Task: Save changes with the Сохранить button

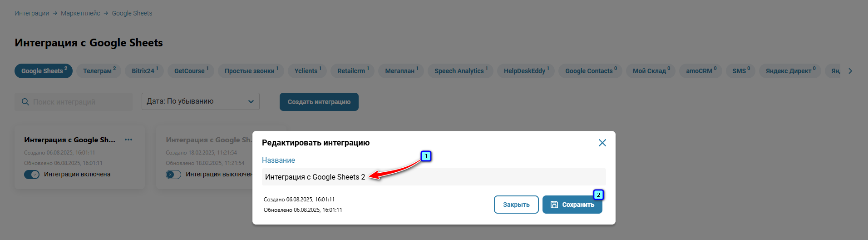Action: [572, 205]
